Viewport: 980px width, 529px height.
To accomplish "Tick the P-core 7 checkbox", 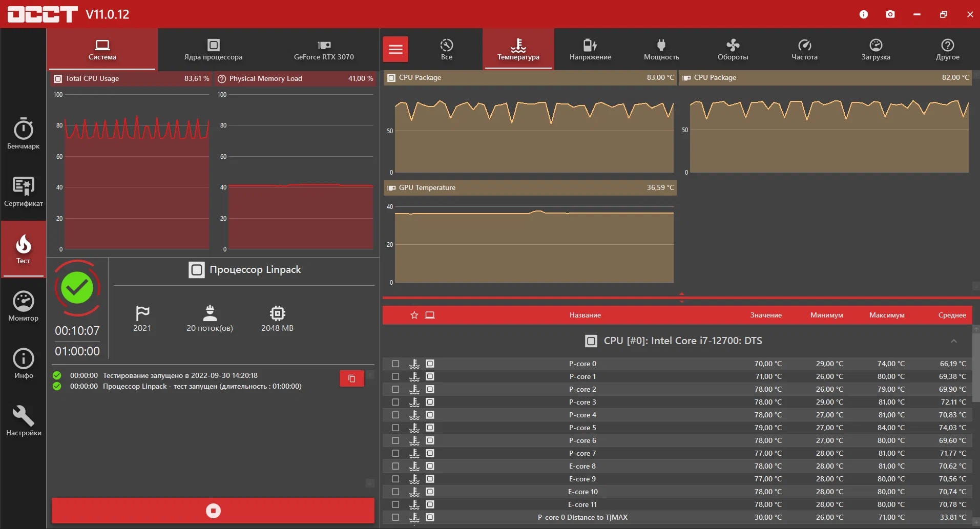I will point(395,453).
